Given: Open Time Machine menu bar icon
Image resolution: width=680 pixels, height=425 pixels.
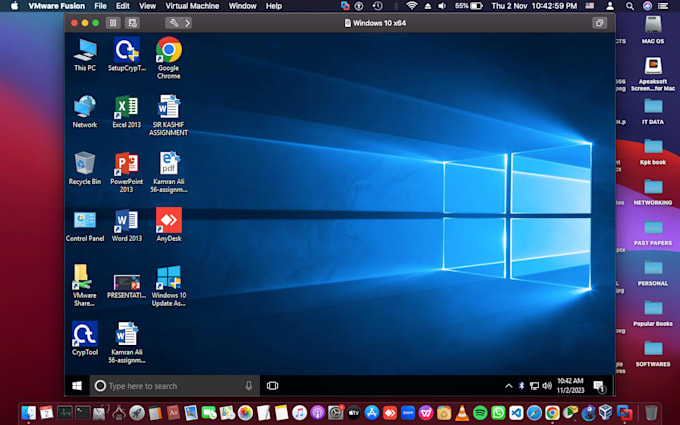Looking at the screenshot, I should point(377,6).
